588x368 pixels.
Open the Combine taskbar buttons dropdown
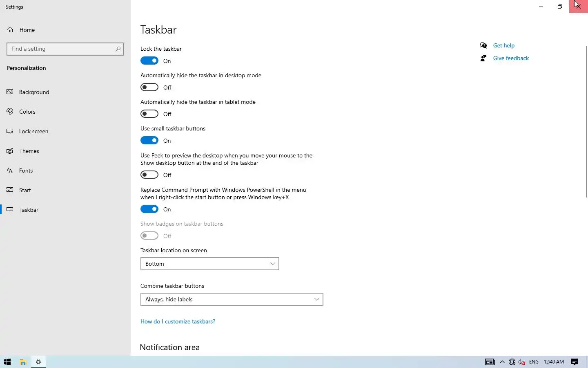(x=232, y=299)
